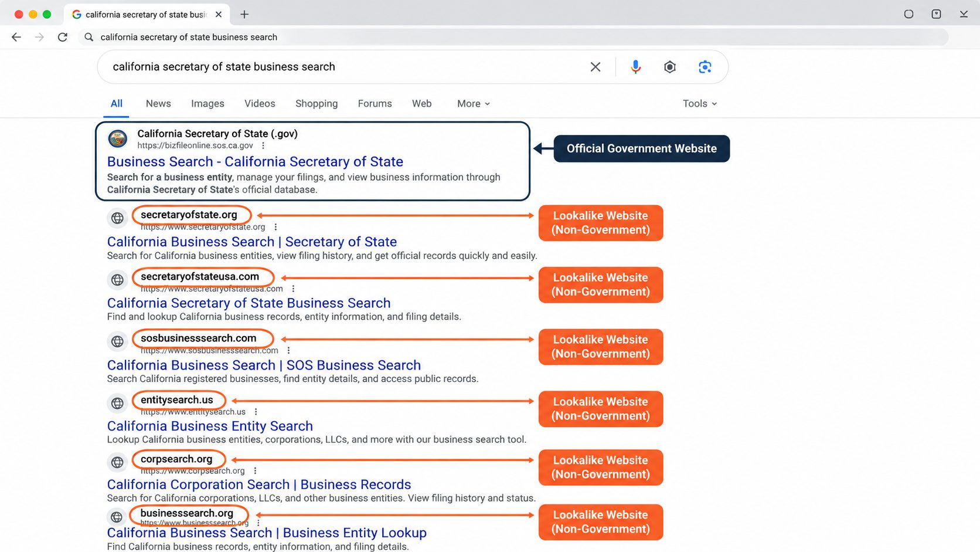Click the California Secretary of State seal favicon
This screenshot has width=980, height=552.
click(x=118, y=139)
